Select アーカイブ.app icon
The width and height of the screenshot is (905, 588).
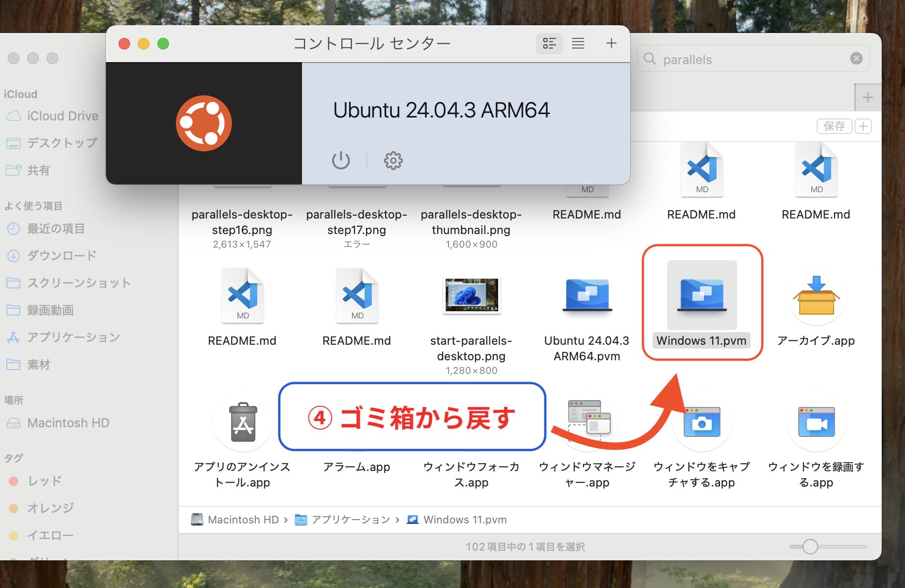click(x=816, y=295)
